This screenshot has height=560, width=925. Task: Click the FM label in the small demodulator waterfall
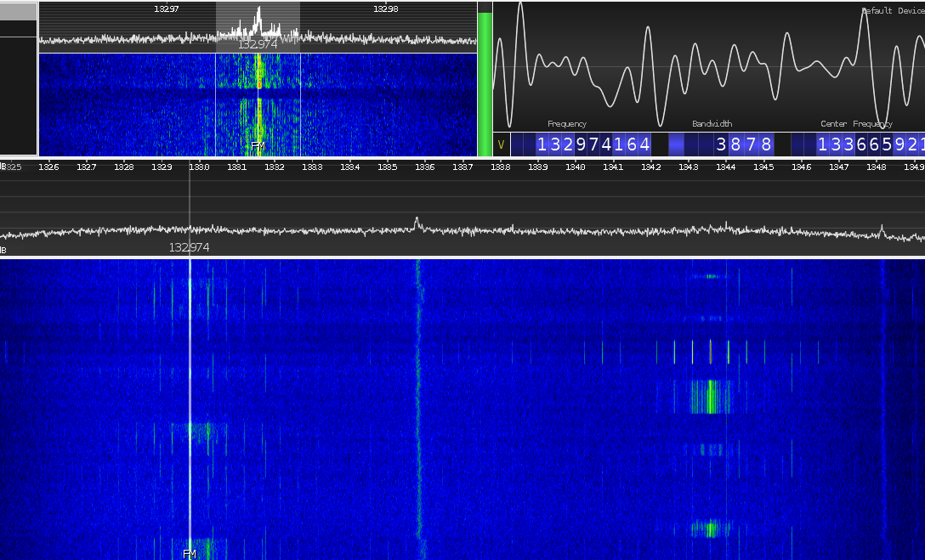coord(258,146)
